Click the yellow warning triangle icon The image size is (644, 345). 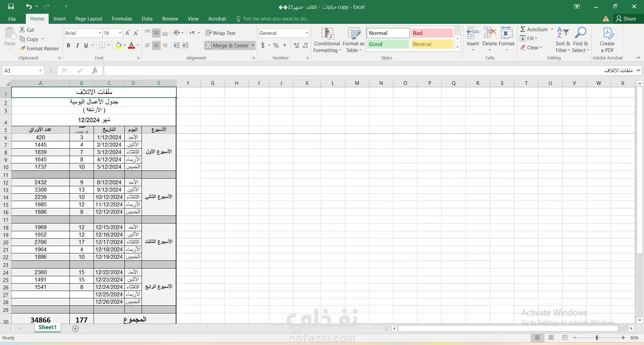[606, 19]
